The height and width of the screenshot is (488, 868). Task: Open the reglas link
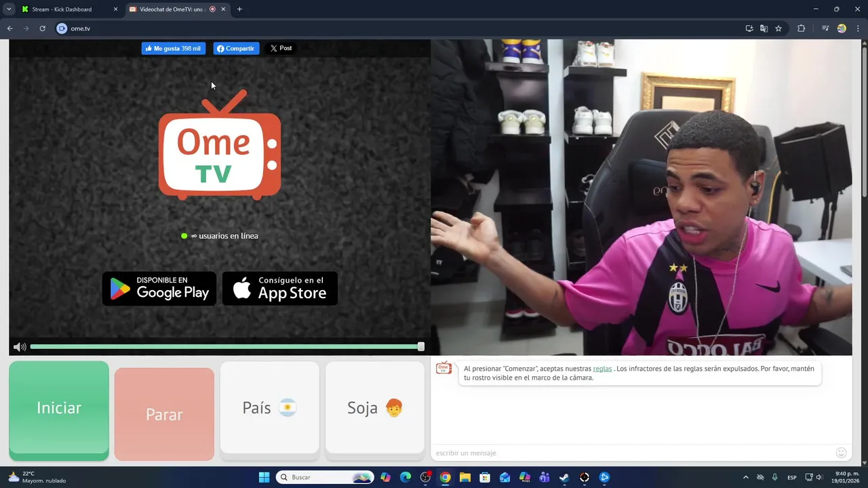[602, 369]
